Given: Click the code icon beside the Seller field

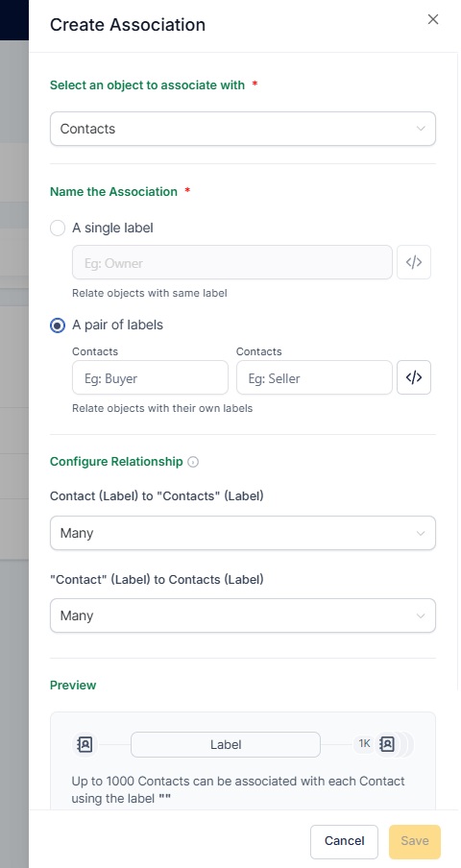Looking at the screenshot, I should click(x=414, y=377).
